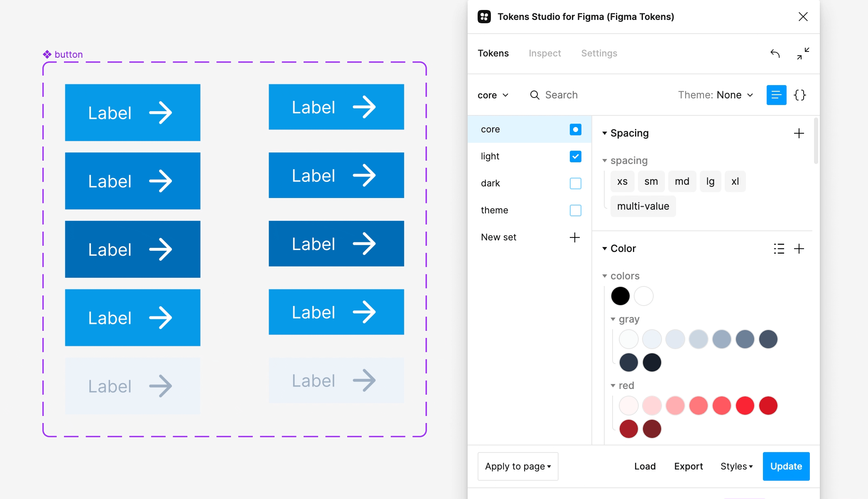868x499 pixels.
Task: Add a new token set plus icon
Action: tap(575, 237)
